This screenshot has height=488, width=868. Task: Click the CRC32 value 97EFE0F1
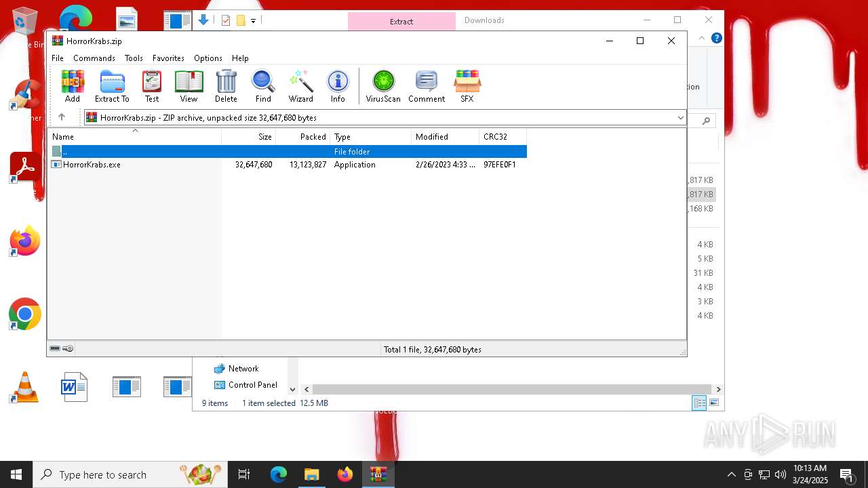click(500, 165)
